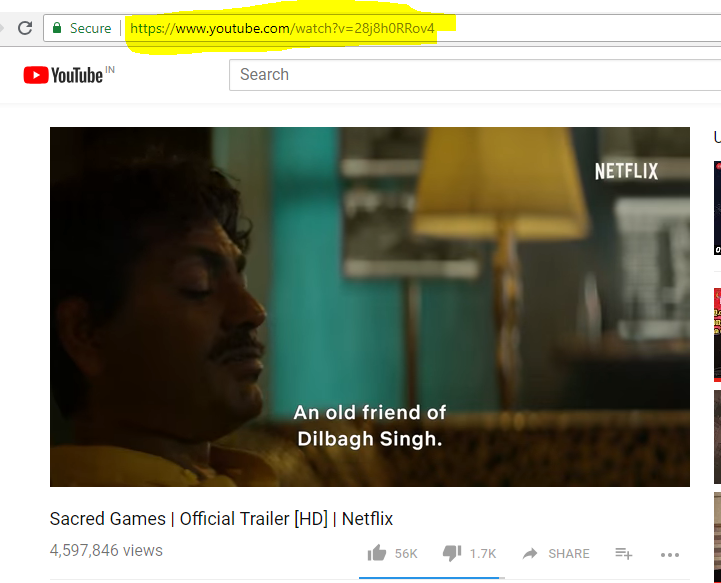721x583 pixels.
Task: Open the SHARE button label
Action: pyautogui.click(x=569, y=554)
